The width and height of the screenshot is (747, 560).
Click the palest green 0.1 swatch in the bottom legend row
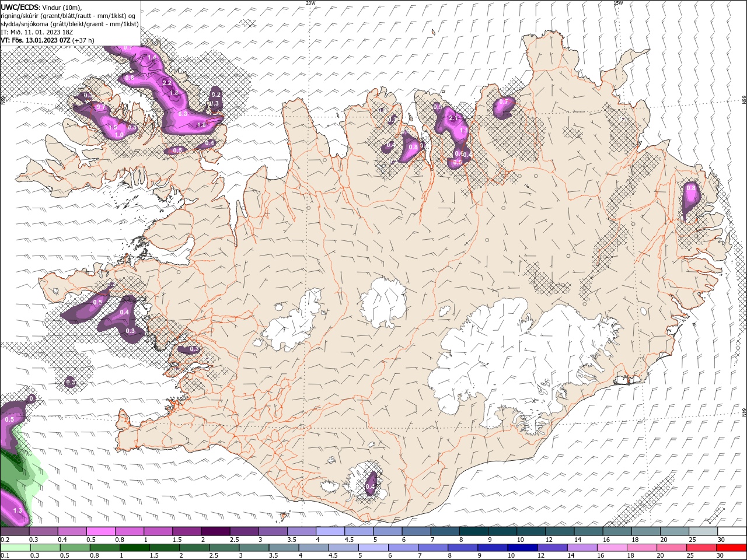[x=15, y=548]
